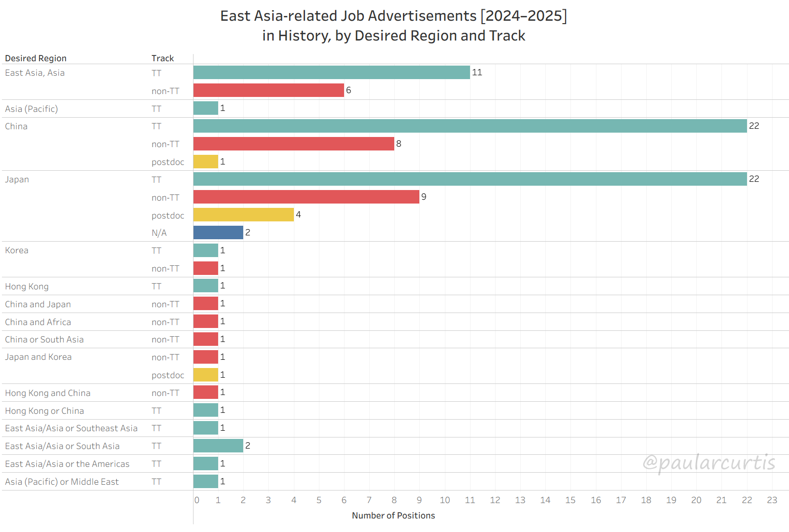Click the "Track" column header
The width and height of the screenshot is (789, 532).
click(163, 58)
